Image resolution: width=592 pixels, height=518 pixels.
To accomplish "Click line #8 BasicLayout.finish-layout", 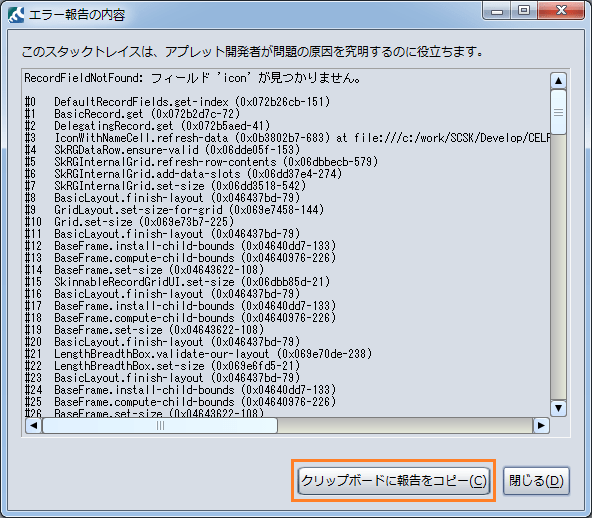I will (162, 198).
